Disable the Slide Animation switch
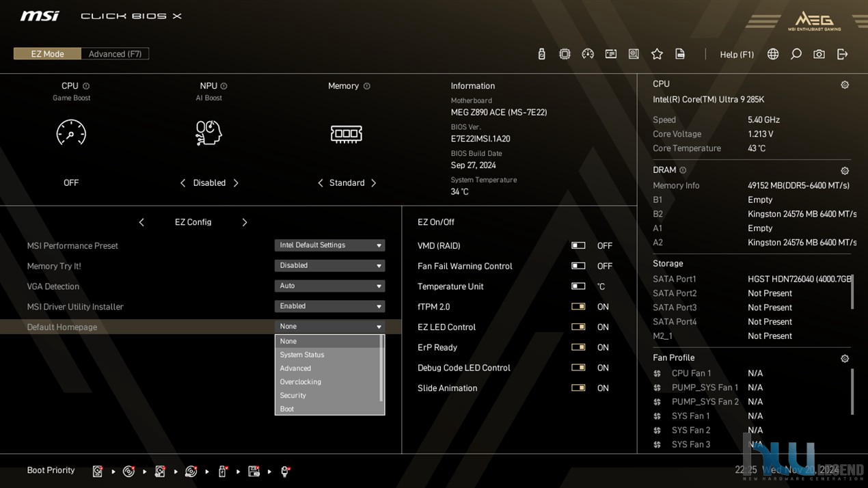Image resolution: width=868 pixels, height=488 pixels. 578,388
